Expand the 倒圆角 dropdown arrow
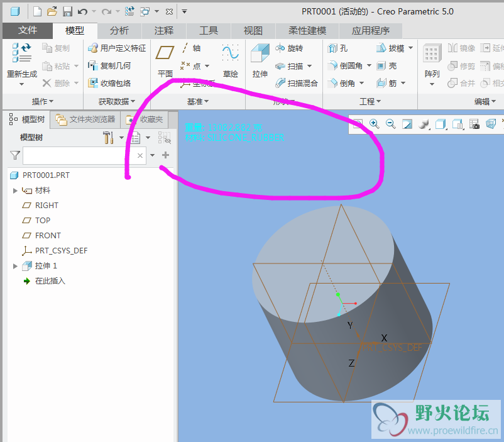The image size is (504, 442). (x=369, y=65)
